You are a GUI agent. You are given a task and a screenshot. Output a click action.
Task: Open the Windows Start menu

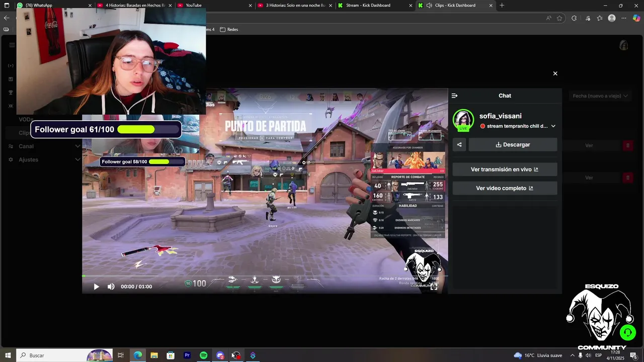8,355
